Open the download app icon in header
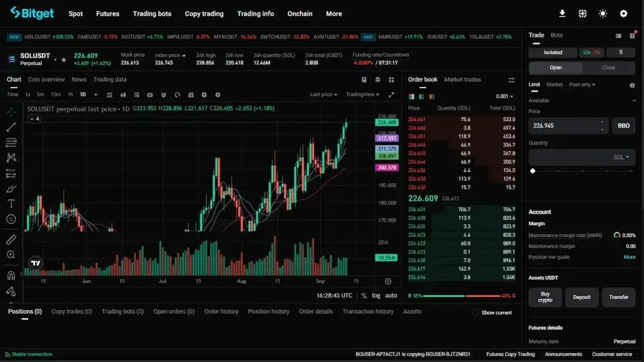Screen dimensions: 644x362 (x=562, y=14)
